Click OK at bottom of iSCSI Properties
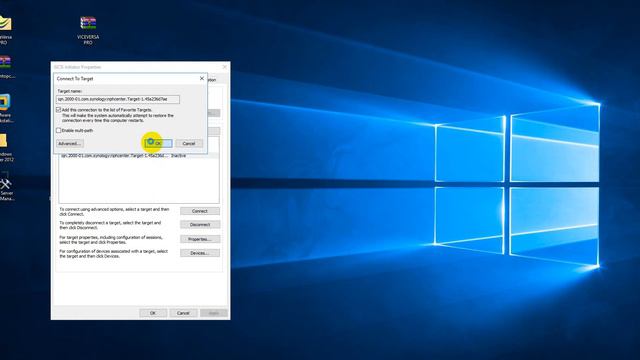This screenshot has width=640, height=360. tap(153, 313)
